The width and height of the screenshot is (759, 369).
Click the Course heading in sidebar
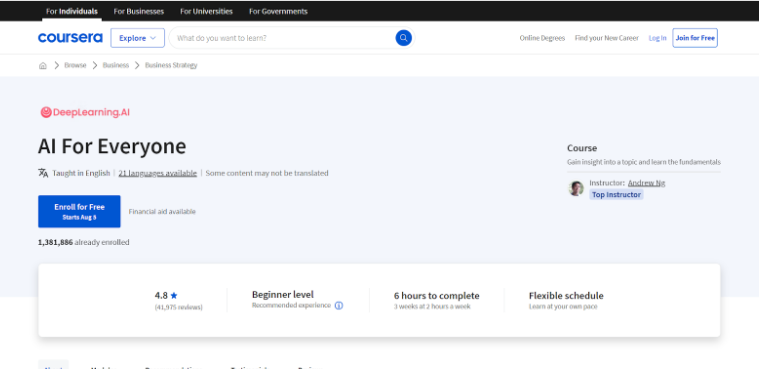pyautogui.click(x=582, y=148)
